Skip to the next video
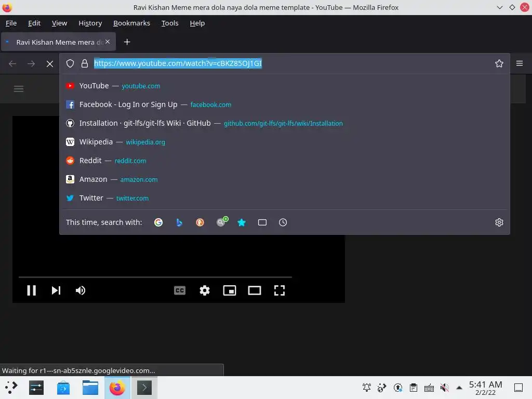The width and height of the screenshot is (532, 399). pyautogui.click(x=56, y=290)
